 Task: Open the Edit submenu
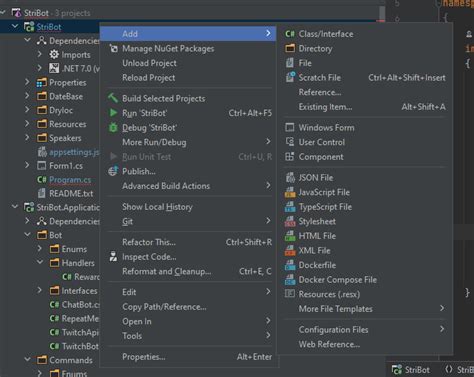[x=188, y=292]
